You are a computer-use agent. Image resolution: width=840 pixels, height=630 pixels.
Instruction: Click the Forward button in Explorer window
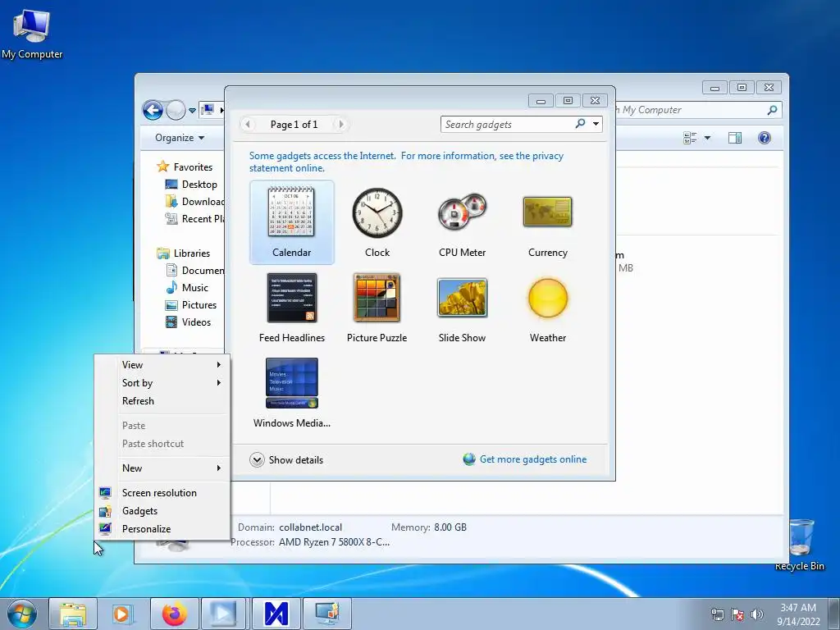pos(176,111)
